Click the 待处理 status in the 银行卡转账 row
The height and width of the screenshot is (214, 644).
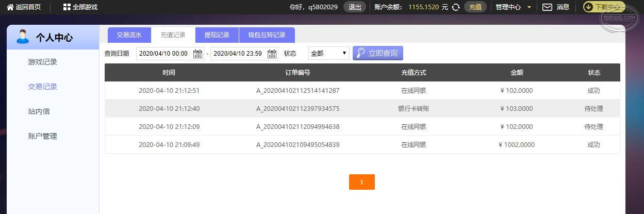pyautogui.click(x=594, y=109)
